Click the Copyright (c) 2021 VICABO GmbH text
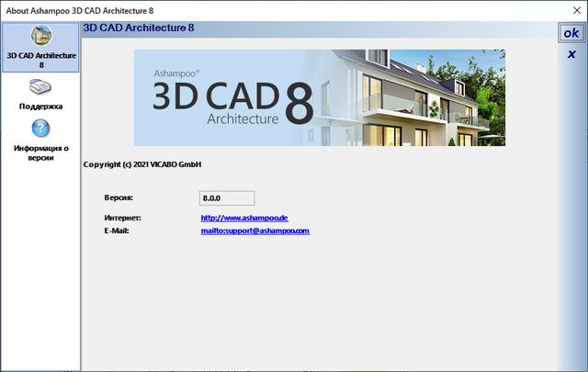588x372 pixels. (x=142, y=164)
